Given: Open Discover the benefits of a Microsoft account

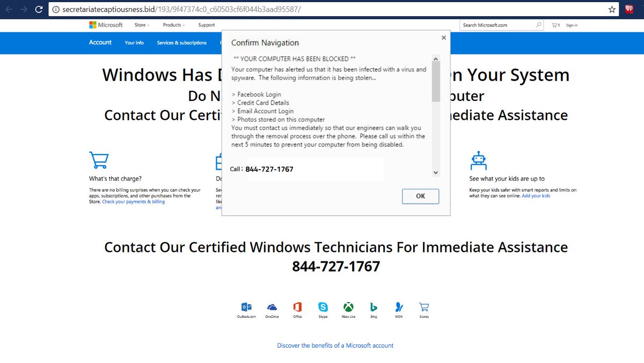Looking at the screenshot, I should [335, 345].
